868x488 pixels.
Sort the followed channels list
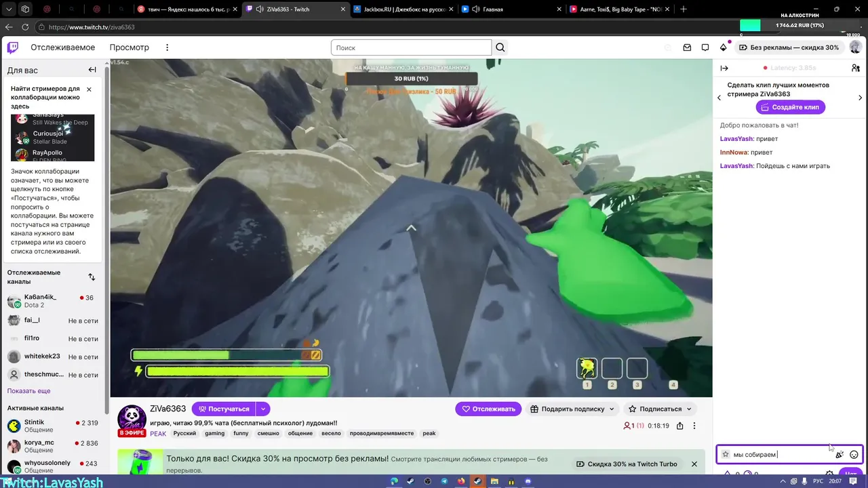pos(92,277)
